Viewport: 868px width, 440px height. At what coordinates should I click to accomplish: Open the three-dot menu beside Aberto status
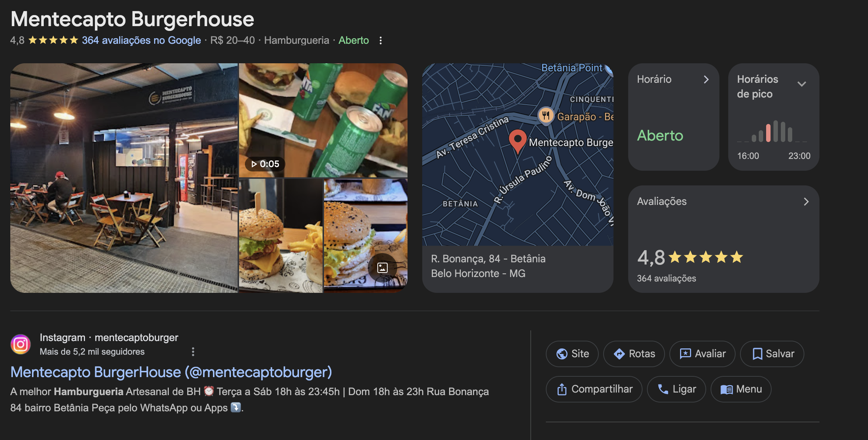381,40
